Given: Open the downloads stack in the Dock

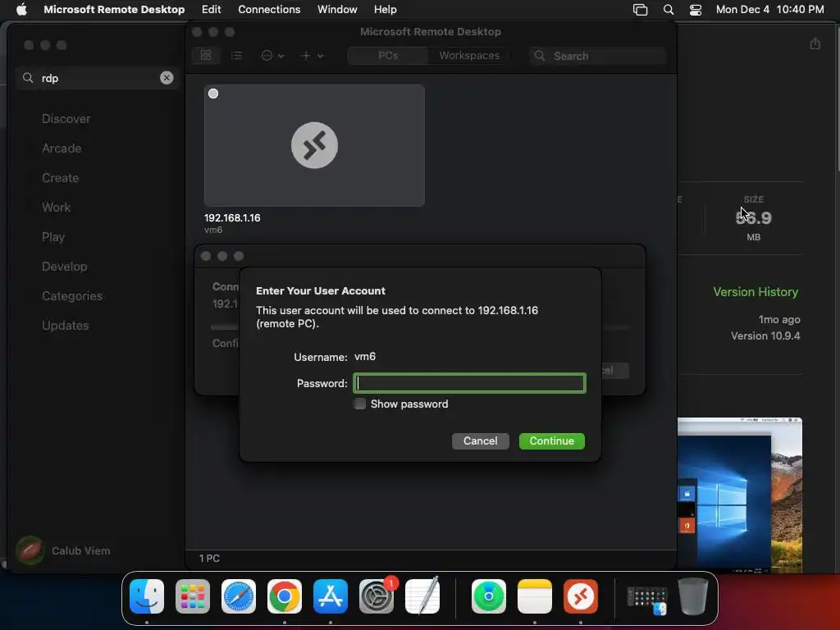Looking at the screenshot, I should pyautogui.click(x=647, y=600).
